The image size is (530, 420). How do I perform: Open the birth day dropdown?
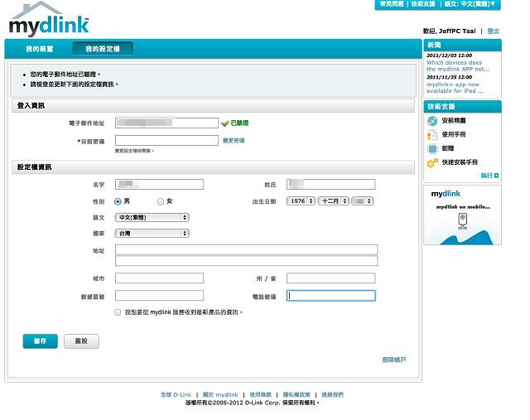tap(363, 201)
